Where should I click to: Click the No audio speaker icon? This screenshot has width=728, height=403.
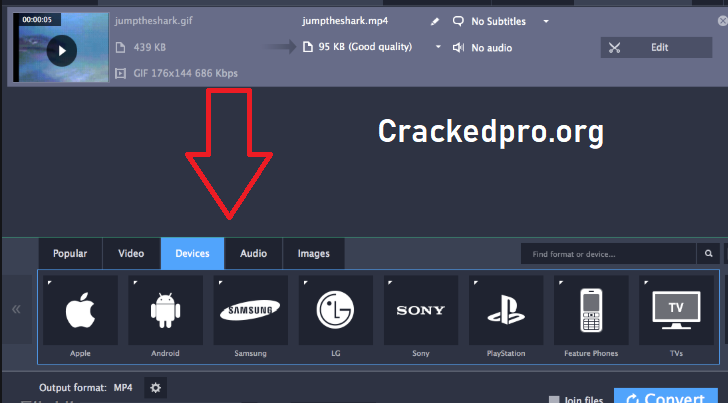pyautogui.click(x=458, y=47)
